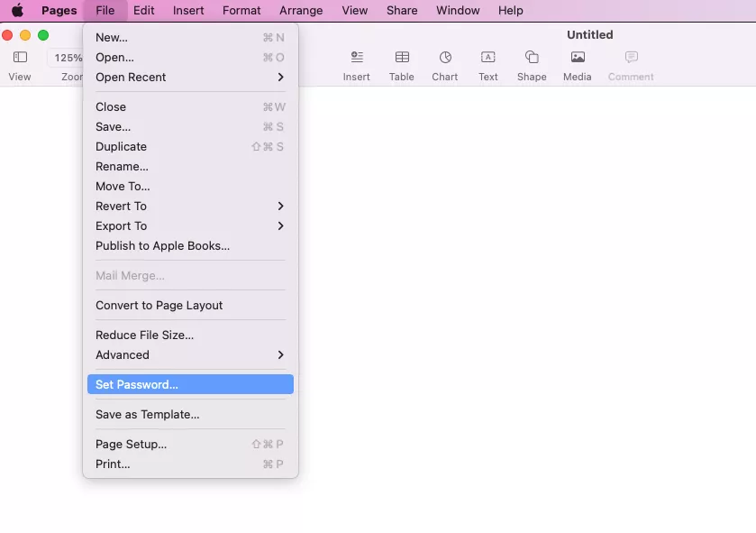756x533 pixels.
Task: Choose Save as Template...
Action: (x=190, y=414)
